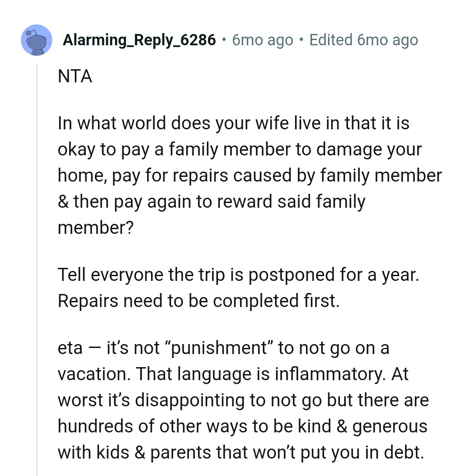This screenshot has height=476, width=470.
Task: Click the word "member?" ending the first paragraph
Action: (x=95, y=227)
